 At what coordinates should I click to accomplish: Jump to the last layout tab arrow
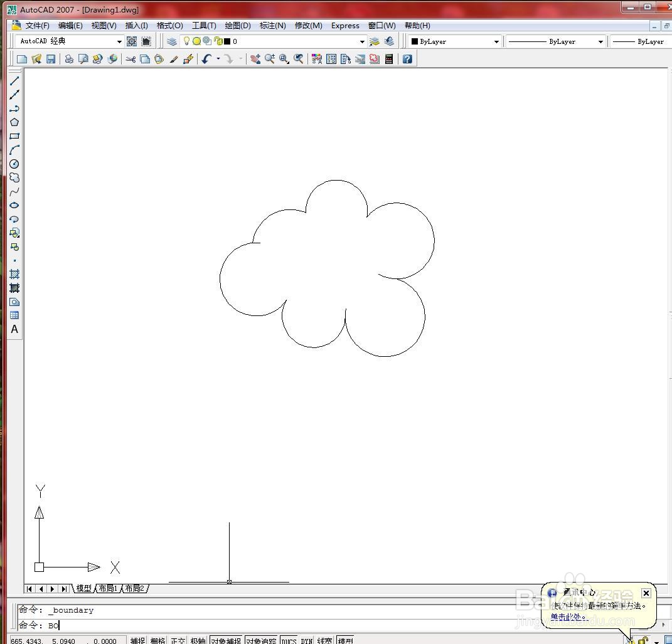tap(64, 589)
